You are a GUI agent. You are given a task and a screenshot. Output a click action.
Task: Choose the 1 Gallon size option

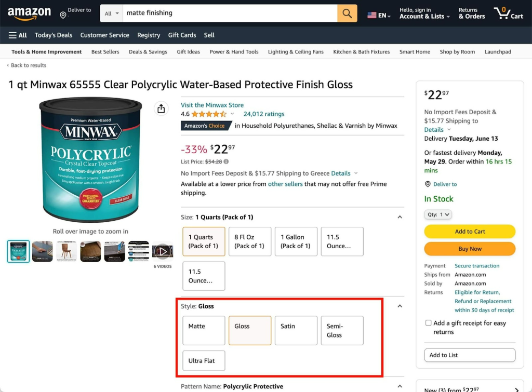[x=296, y=241]
